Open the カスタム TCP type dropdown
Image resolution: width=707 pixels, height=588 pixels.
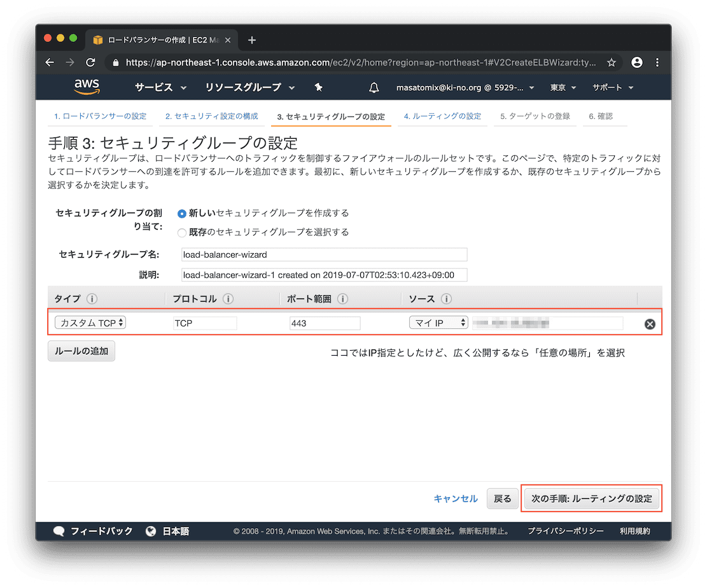pos(90,323)
